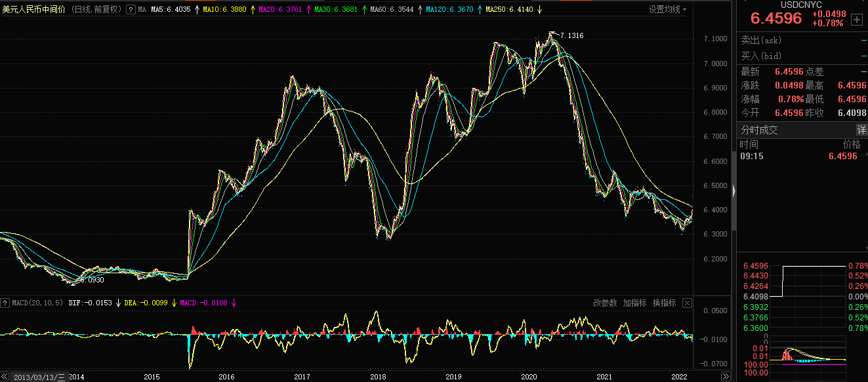Select the MA120:6.3670 indicator label
The height and width of the screenshot is (382, 868).
click(x=449, y=10)
